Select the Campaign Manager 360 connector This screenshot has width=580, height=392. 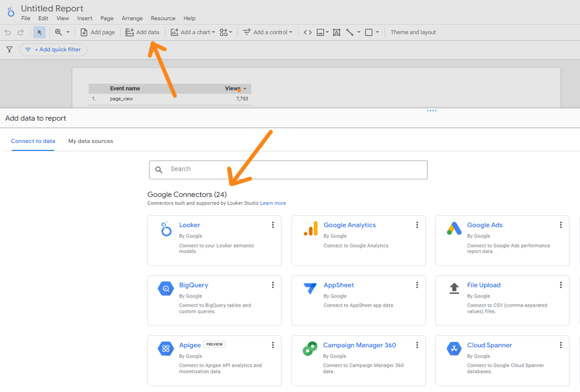pos(358,361)
